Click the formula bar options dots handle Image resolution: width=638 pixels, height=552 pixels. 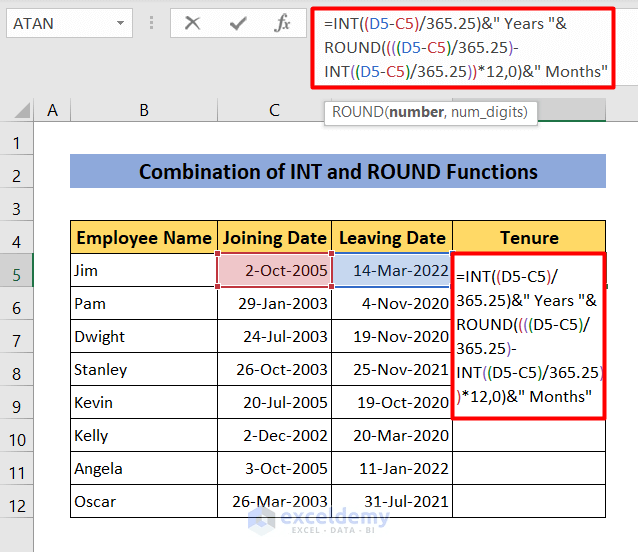(151, 23)
